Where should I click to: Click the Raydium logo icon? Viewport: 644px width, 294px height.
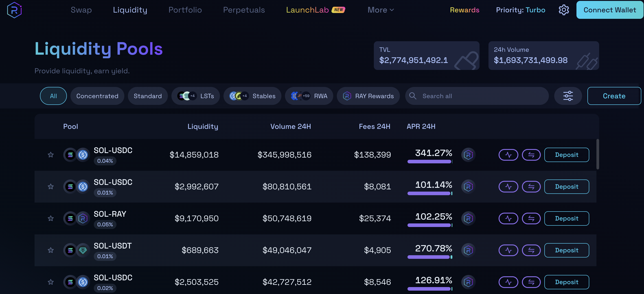(x=14, y=10)
